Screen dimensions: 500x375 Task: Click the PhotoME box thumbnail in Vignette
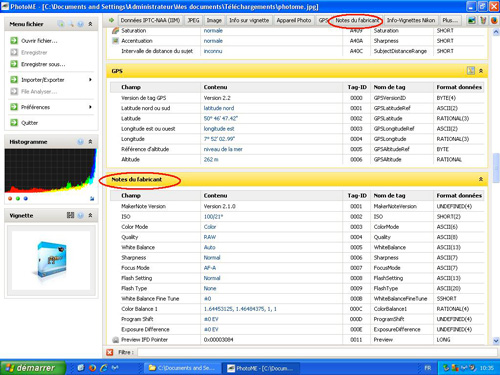pyautogui.click(x=52, y=260)
